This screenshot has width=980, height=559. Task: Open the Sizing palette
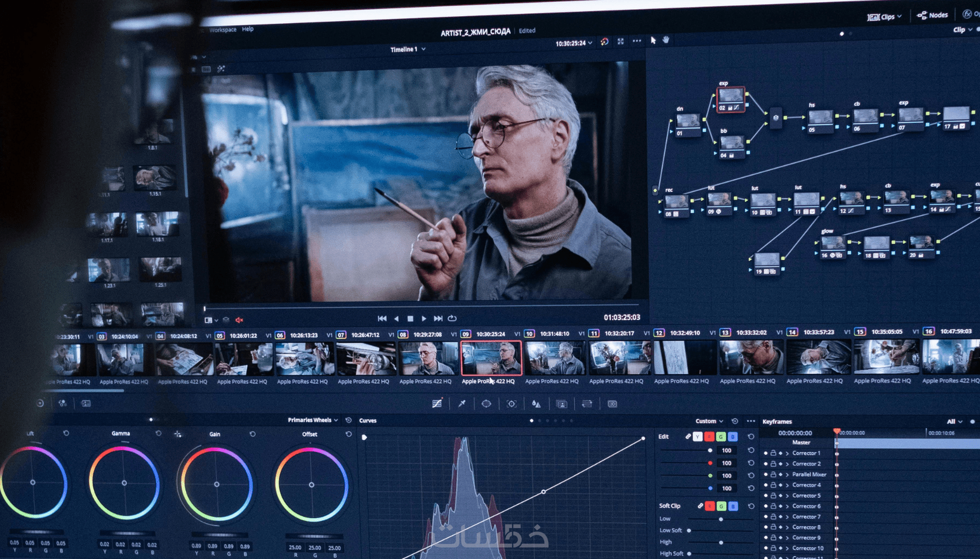(587, 404)
